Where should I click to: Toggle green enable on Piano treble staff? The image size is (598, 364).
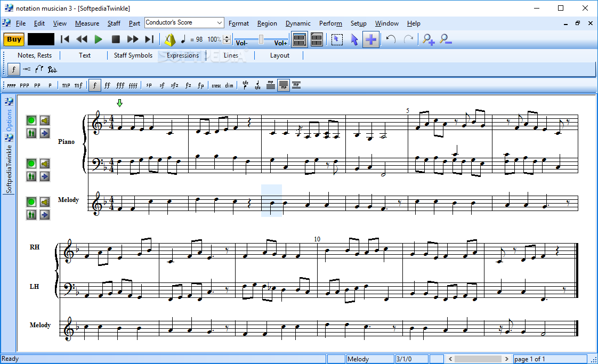(x=31, y=120)
